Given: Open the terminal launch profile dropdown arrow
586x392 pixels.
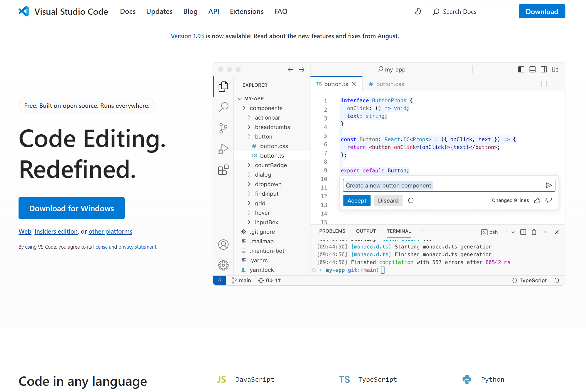Looking at the screenshot, I should [x=513, y=232].
